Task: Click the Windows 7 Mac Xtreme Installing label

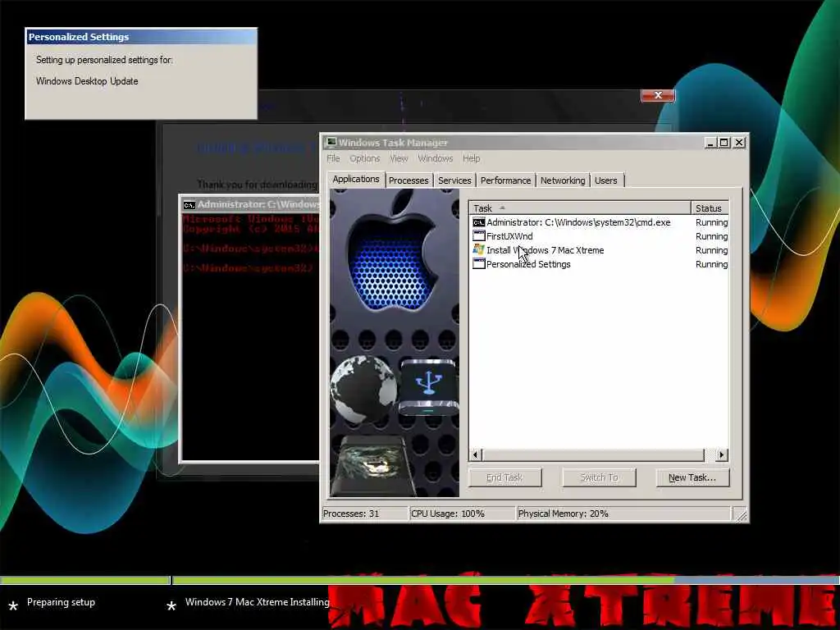Action: [x=257, y=602]
